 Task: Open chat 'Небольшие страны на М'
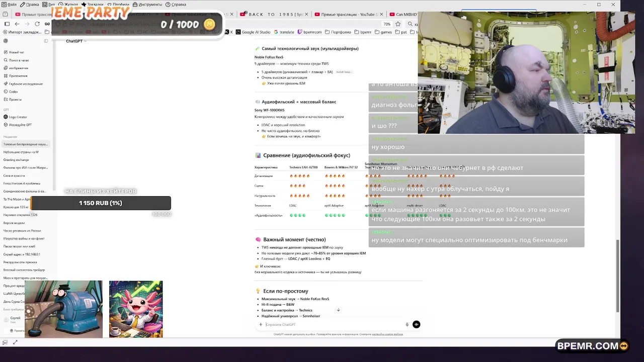point(21,152)
